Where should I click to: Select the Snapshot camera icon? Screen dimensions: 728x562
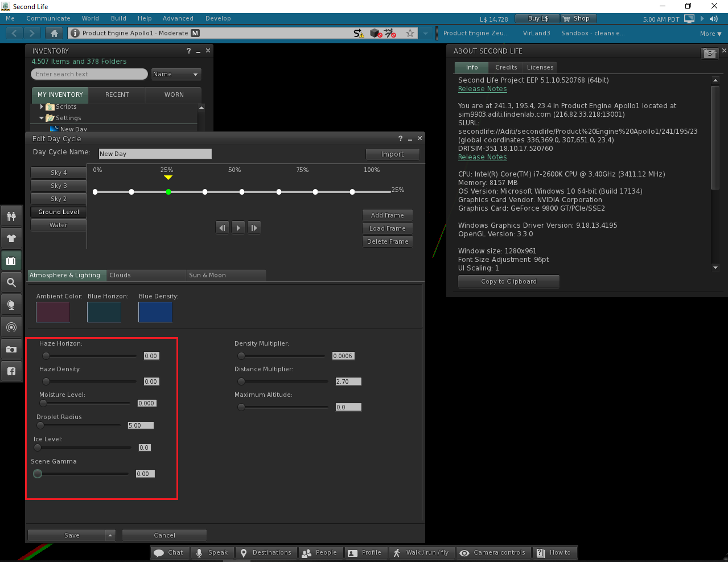pyautogui.click(x=11, y=349)
